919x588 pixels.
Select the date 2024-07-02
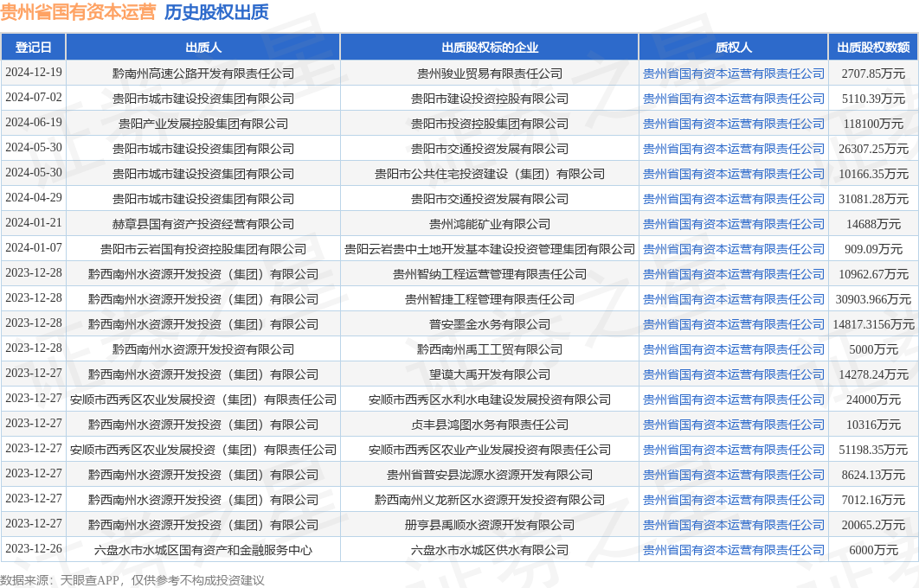(34, 97)
